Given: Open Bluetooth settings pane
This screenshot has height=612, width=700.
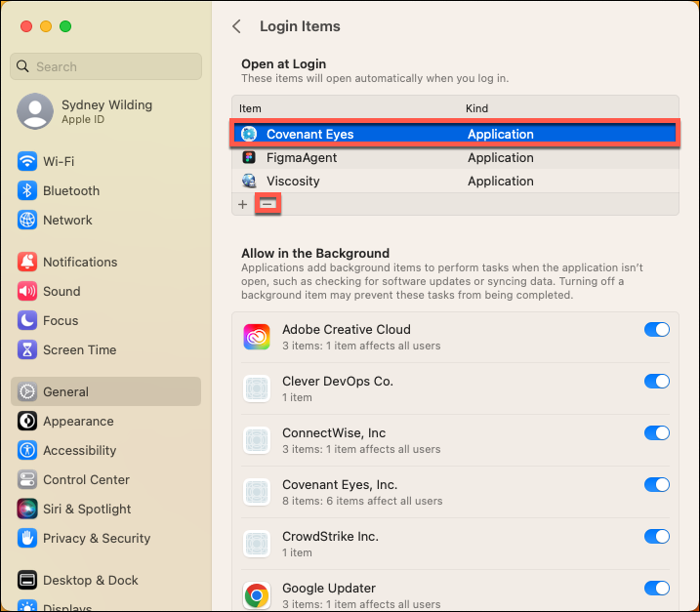Looking at the screenshot, I should pyautogui.click(x=105, y=190).
